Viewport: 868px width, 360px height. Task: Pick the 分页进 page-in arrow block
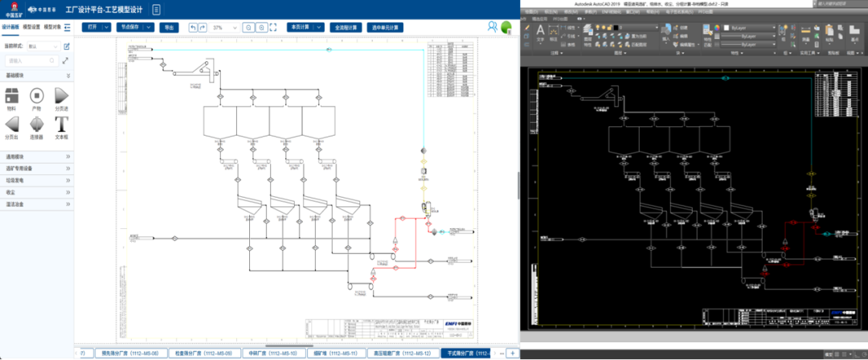coord(61,96)
